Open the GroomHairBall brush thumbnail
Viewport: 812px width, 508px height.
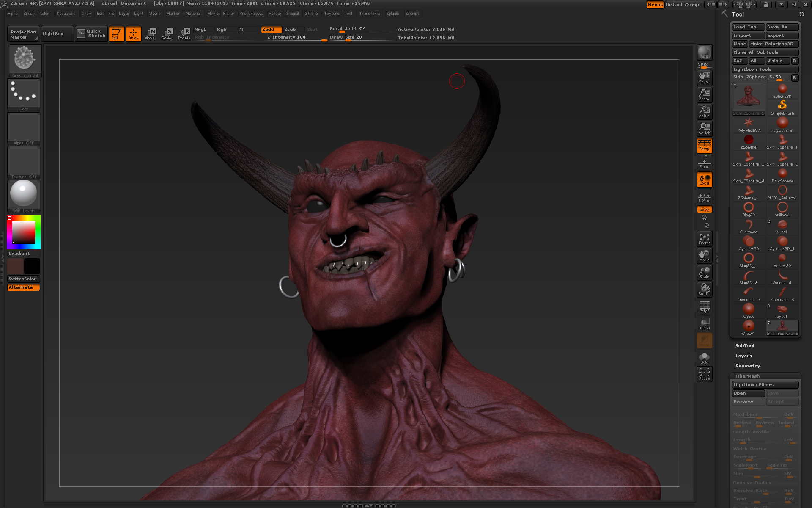point(25,60)
